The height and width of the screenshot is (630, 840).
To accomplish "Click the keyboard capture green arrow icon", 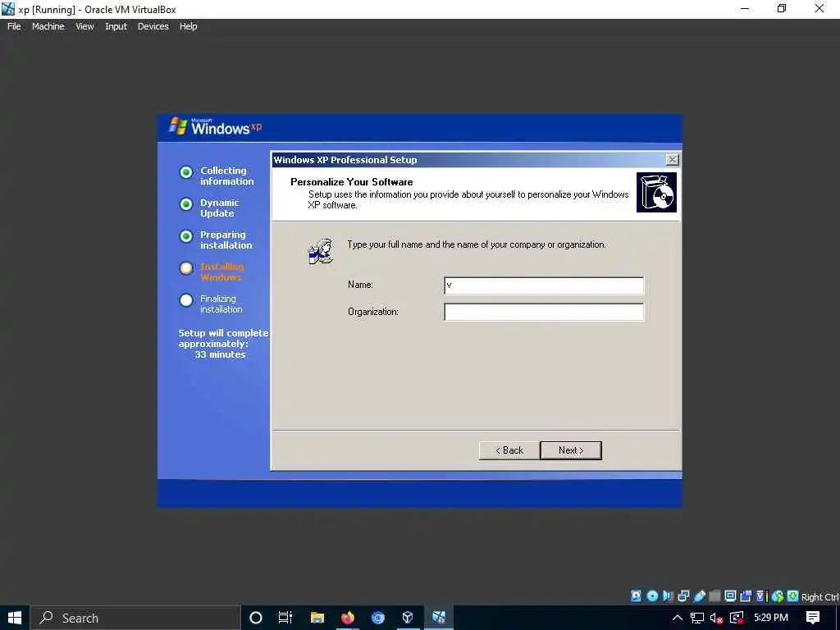I will 793,596.
